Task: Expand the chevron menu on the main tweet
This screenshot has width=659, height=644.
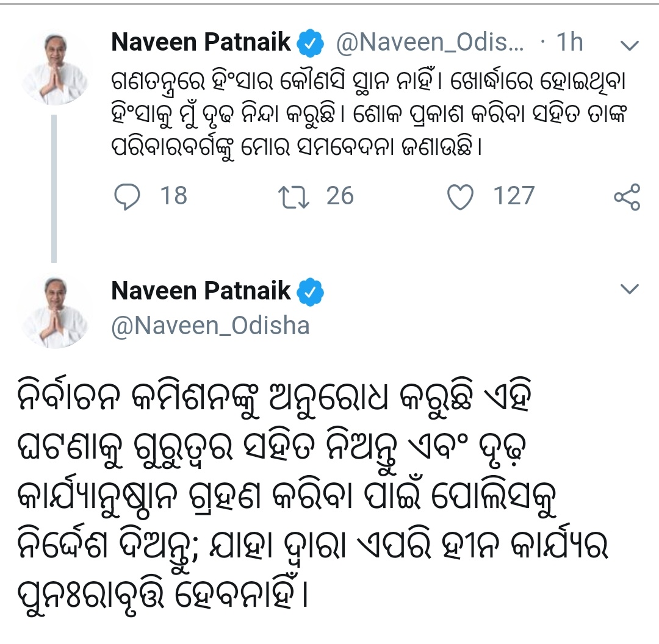Action: click(x=628, y=289)
